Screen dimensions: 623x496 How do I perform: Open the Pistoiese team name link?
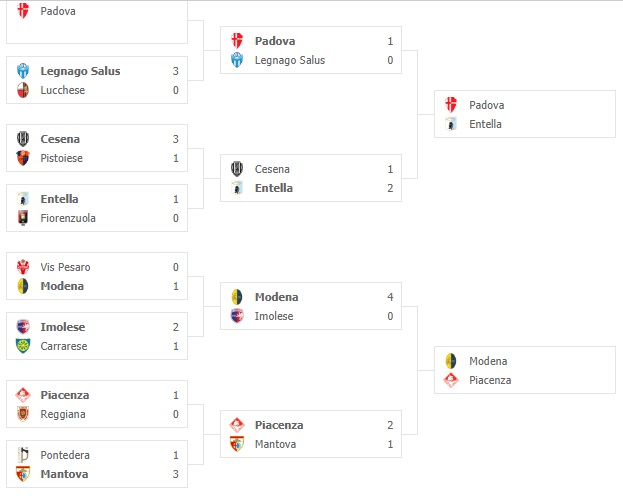tap(62, 159)
